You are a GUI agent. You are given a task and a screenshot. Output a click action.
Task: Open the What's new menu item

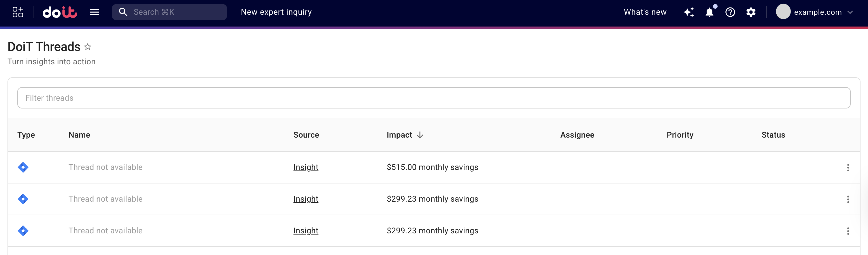coord(645,12)
